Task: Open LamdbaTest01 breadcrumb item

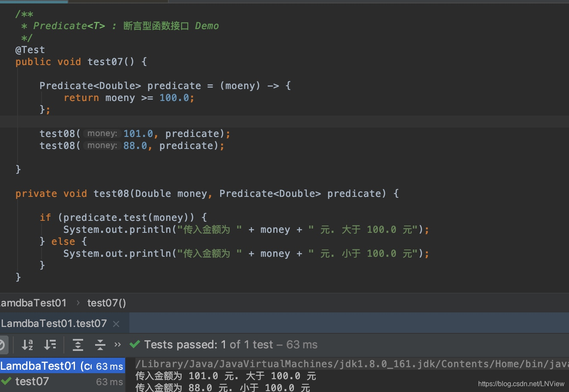Action: point(33,303)
